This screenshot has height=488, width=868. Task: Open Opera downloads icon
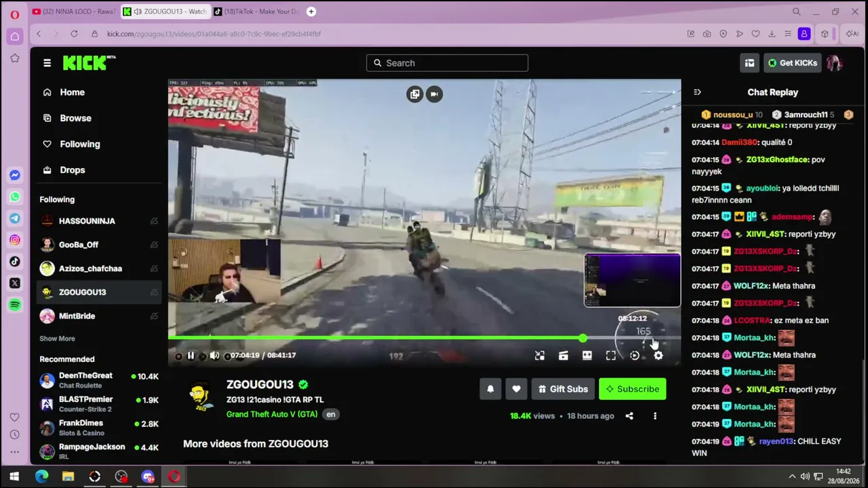point(772,34)
